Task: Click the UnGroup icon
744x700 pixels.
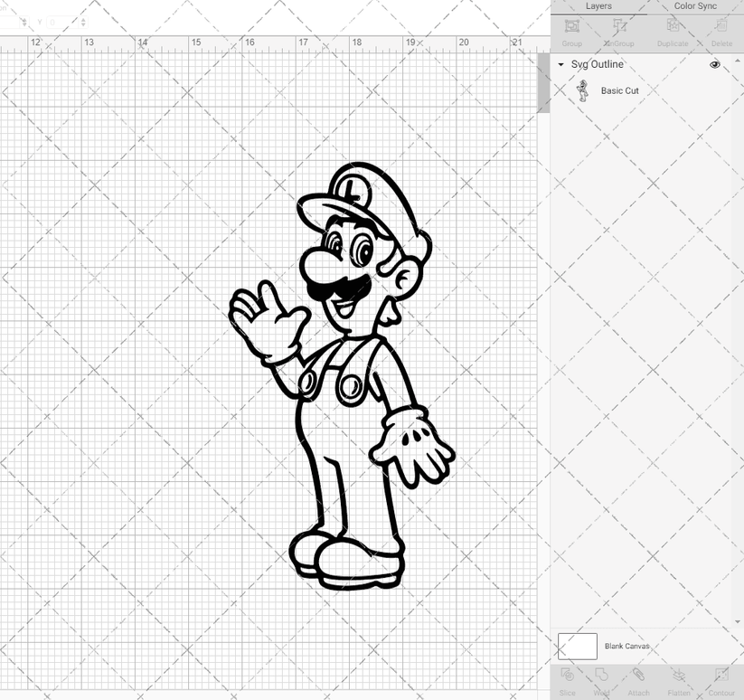Action: click(x=619, y=27)
